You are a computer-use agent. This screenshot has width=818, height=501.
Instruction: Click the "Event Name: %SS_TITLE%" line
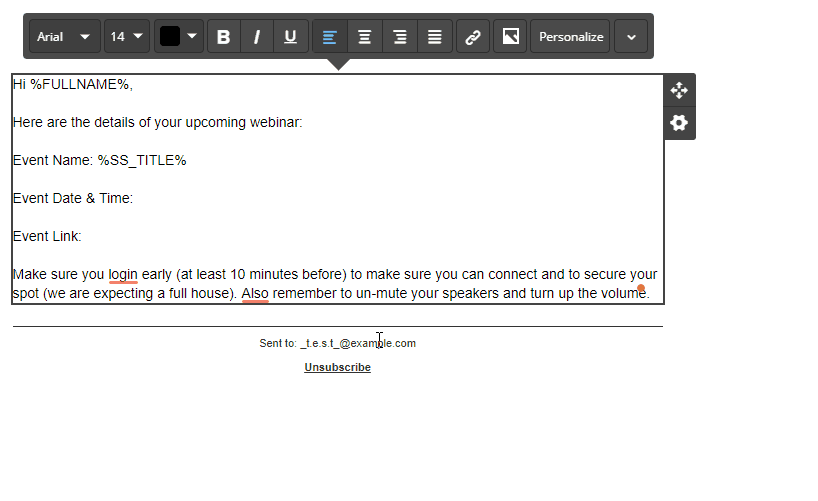[100, 160]
